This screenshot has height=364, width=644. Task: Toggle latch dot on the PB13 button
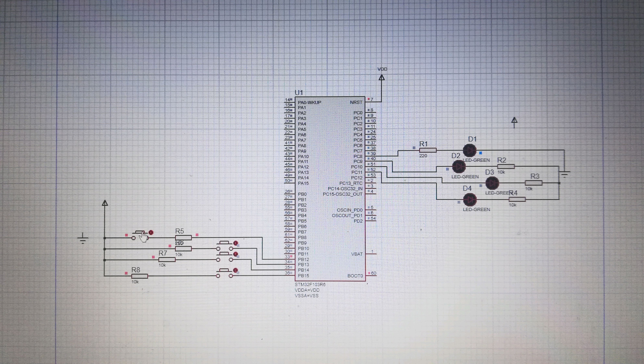pos(235,243)
